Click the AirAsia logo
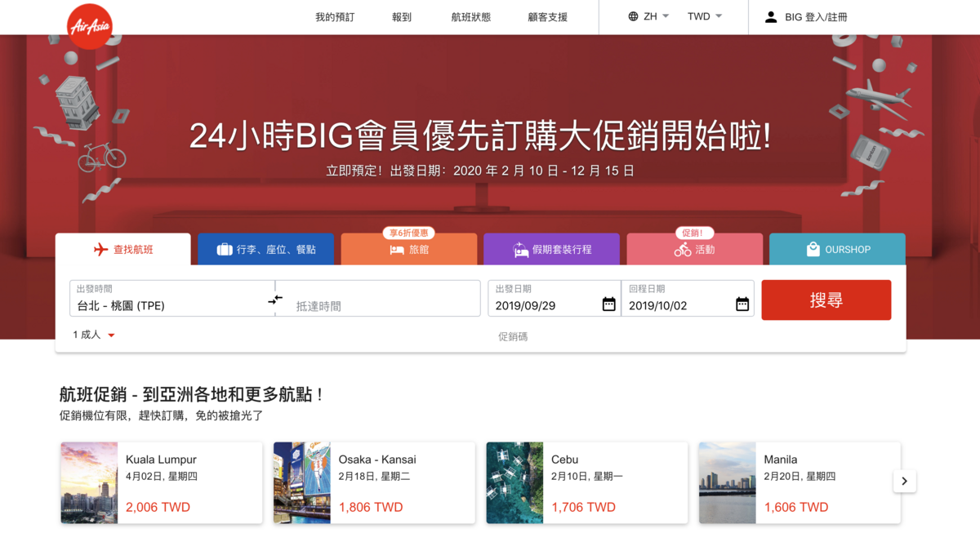 pyautogui.click(x=90, y=26)
